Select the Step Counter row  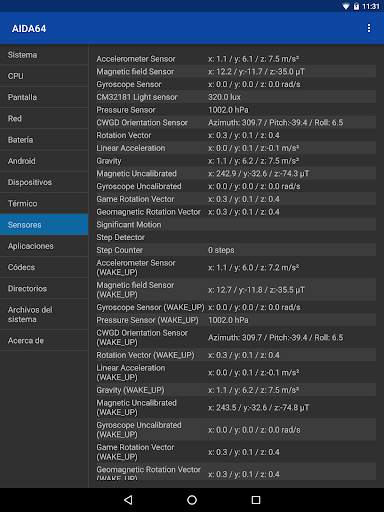pyautogui.click(x=236, y=250)
